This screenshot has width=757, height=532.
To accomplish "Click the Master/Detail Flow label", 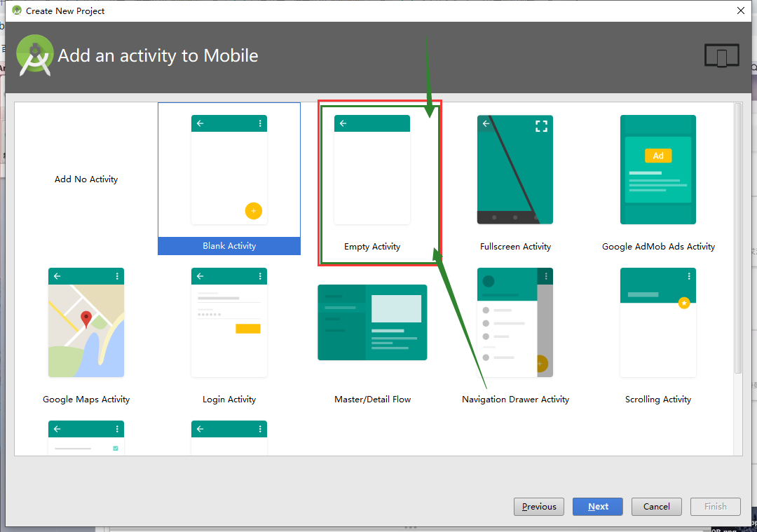I will (x=372, y=400).
